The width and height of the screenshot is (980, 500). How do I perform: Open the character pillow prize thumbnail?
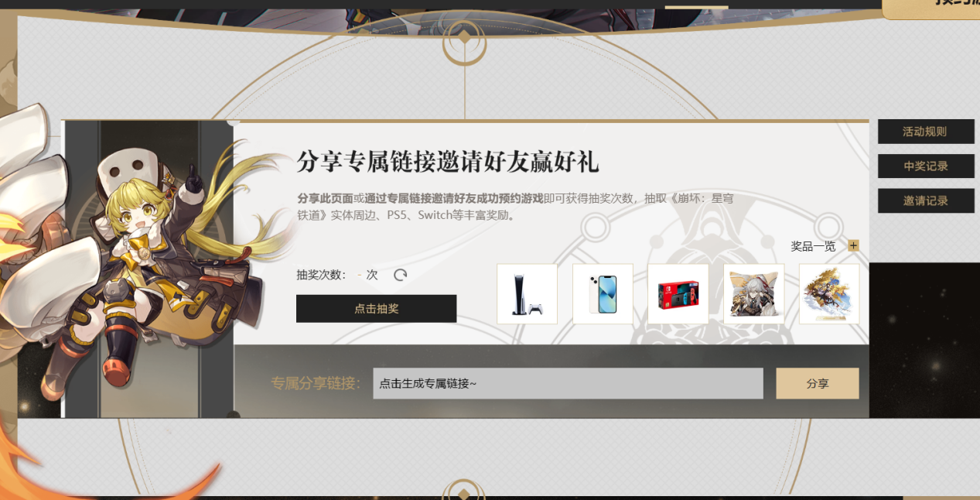753,294
